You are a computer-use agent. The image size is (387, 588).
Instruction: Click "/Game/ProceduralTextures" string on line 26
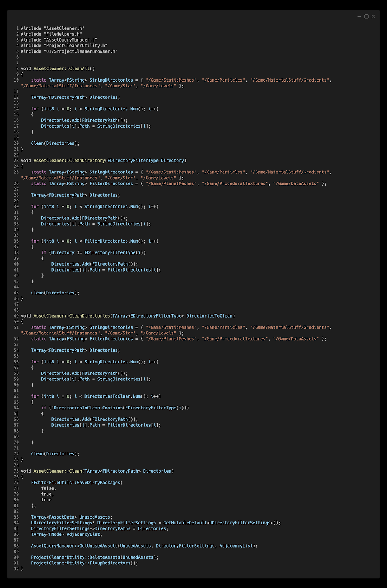235,184
